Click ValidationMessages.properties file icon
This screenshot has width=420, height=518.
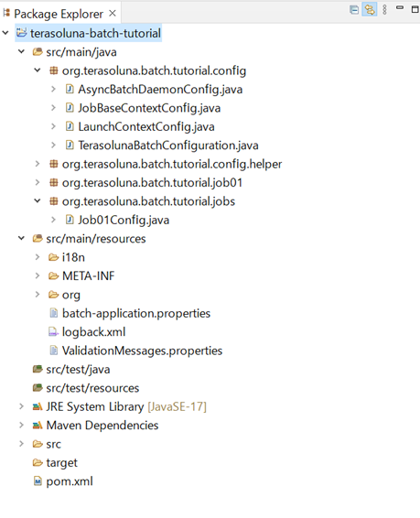pyautogui.click(x=53, y=351)
